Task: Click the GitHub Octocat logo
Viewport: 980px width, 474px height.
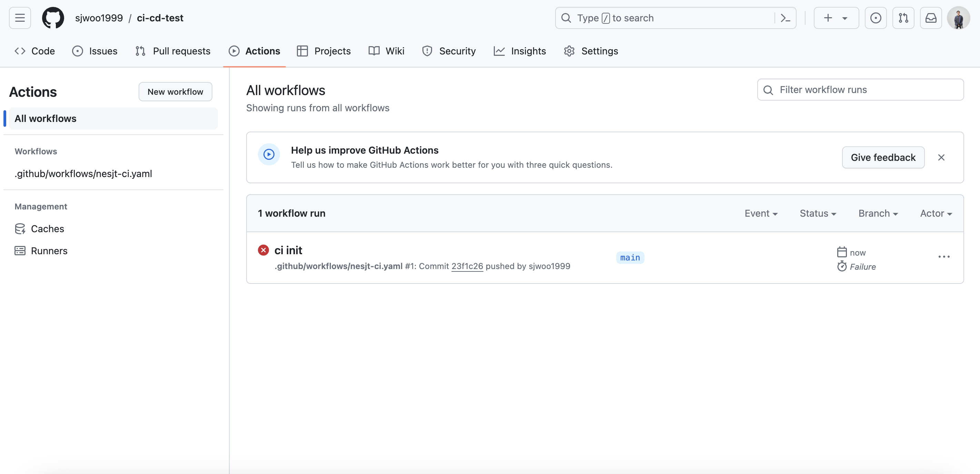Action: click(53, 18)
